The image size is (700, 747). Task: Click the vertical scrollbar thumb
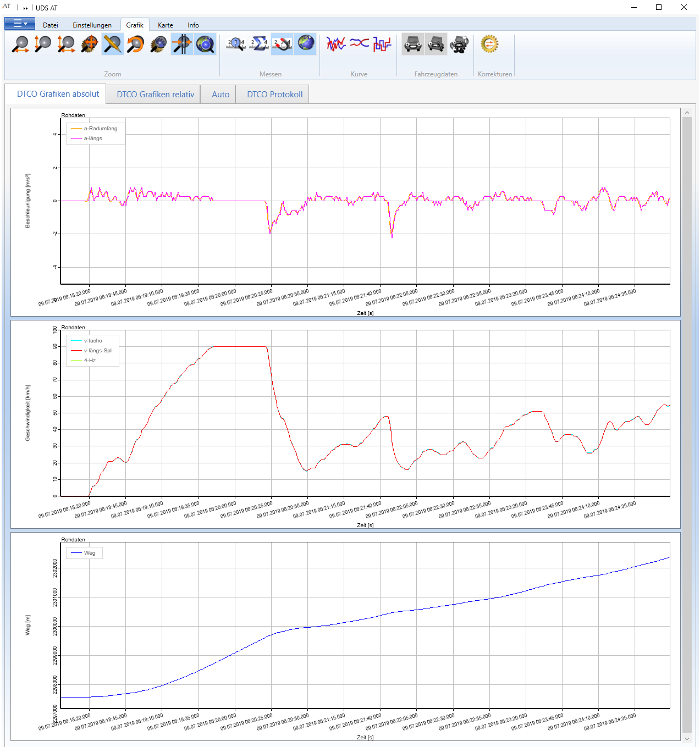pyautogui.click(x=687, y=423)
